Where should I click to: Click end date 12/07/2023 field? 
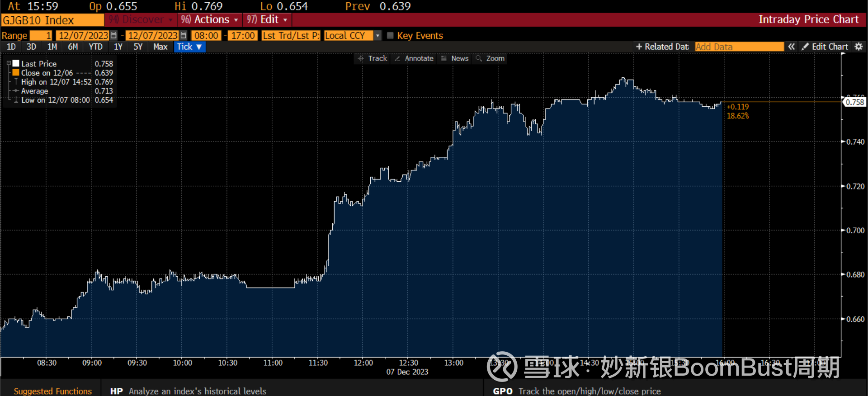[153, 35]
